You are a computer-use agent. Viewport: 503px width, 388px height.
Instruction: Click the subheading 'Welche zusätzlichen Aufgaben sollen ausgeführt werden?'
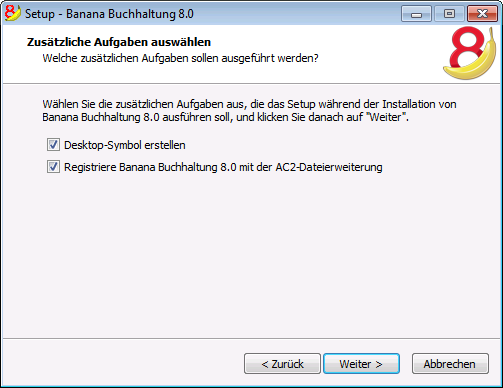(180, 58)
